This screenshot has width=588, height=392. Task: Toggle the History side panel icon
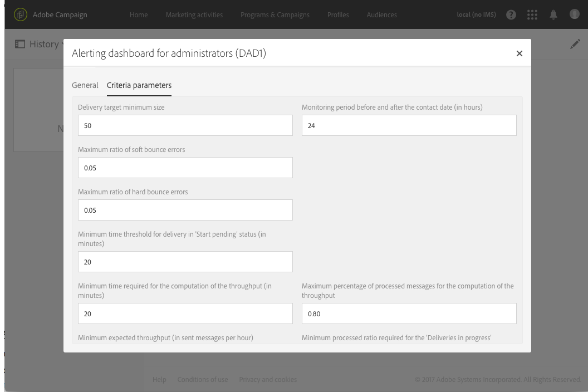tap(20, 44)
